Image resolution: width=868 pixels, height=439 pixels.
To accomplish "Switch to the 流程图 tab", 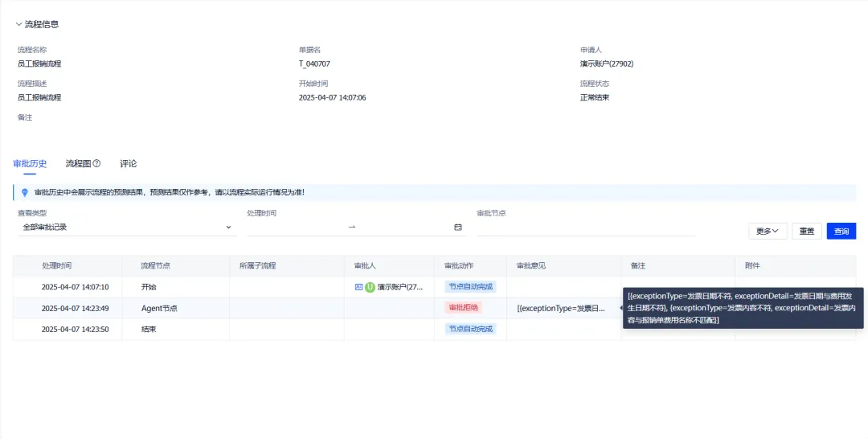I will coord(79,163).
